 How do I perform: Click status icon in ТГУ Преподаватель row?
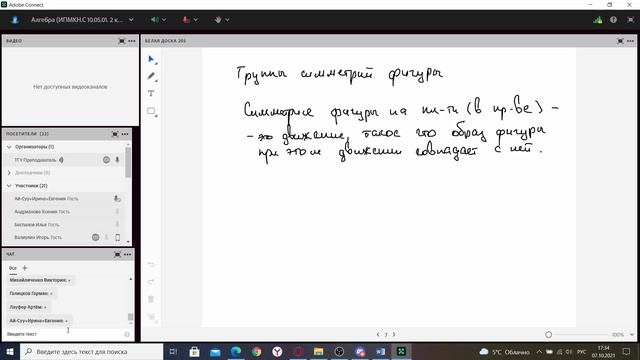pyautogui.click(x=106, y=160)
